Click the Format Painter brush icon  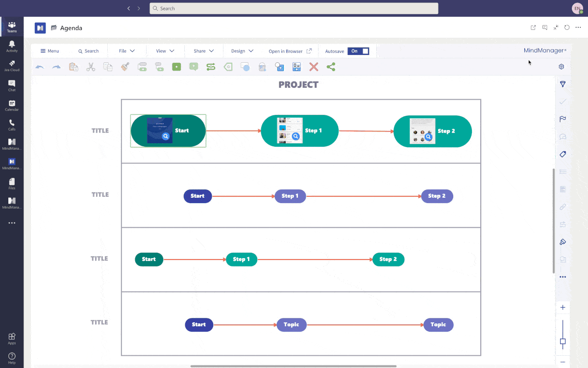[125, 67]
